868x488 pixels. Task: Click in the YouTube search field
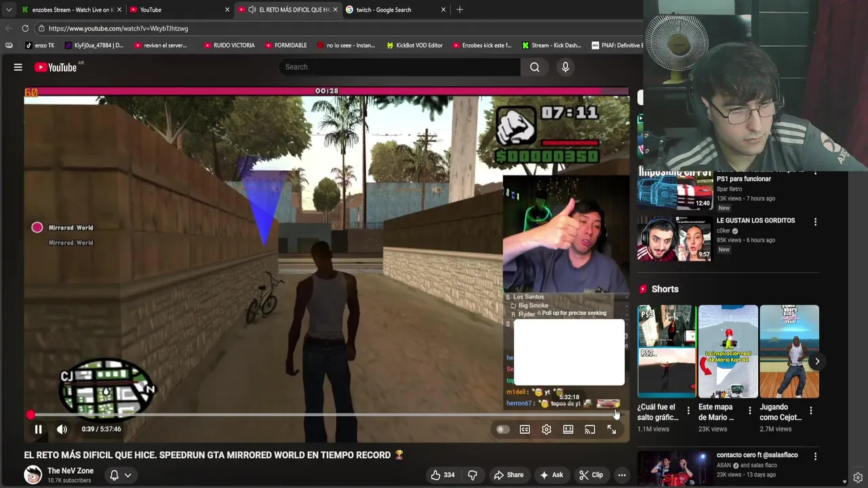[x=400, y=67]
